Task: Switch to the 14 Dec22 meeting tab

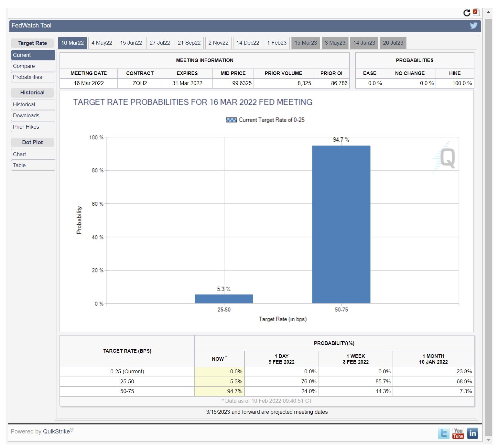Action: pyautogui.click(x=248, y=43)
